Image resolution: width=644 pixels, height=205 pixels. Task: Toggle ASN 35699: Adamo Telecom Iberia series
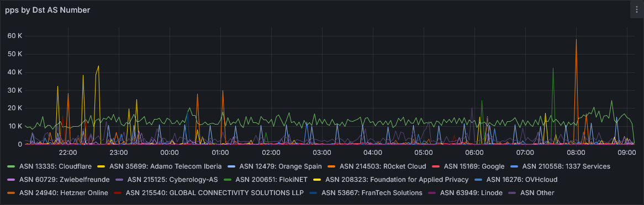[x=166, y=166]
